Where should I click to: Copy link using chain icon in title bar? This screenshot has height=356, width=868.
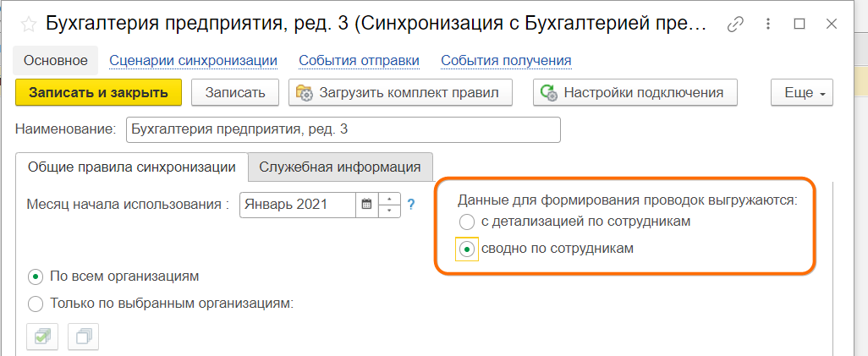734,24
